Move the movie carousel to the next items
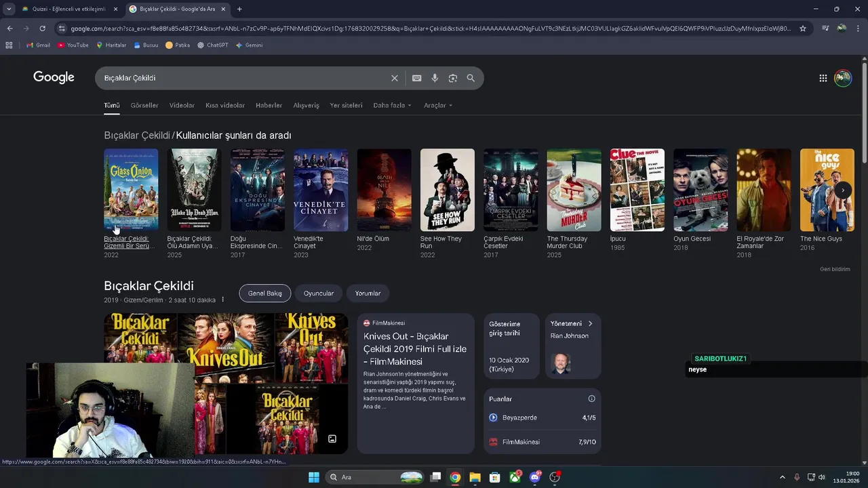This screenshot has width=868, height=488. [842, 190]
